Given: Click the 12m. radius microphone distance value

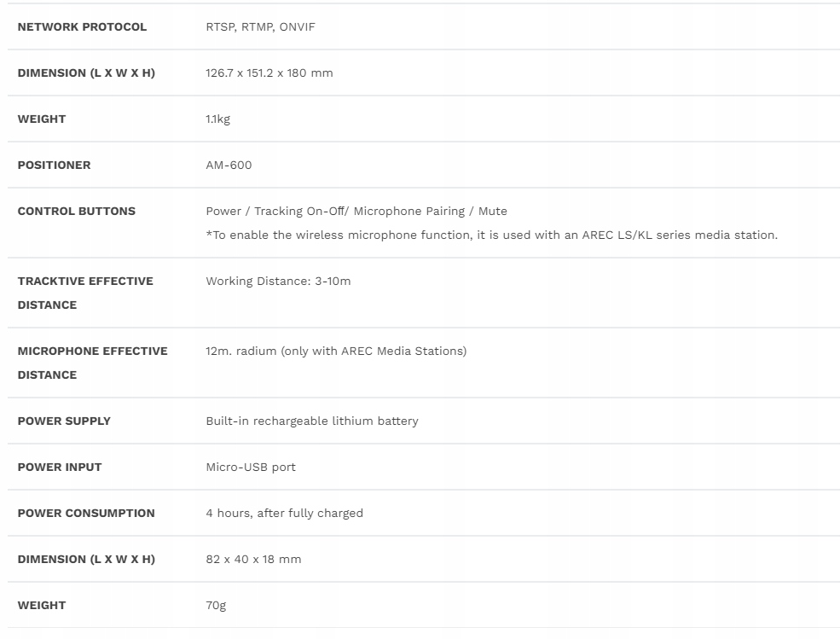Looking at the screenshot, I should coord(336,351).
